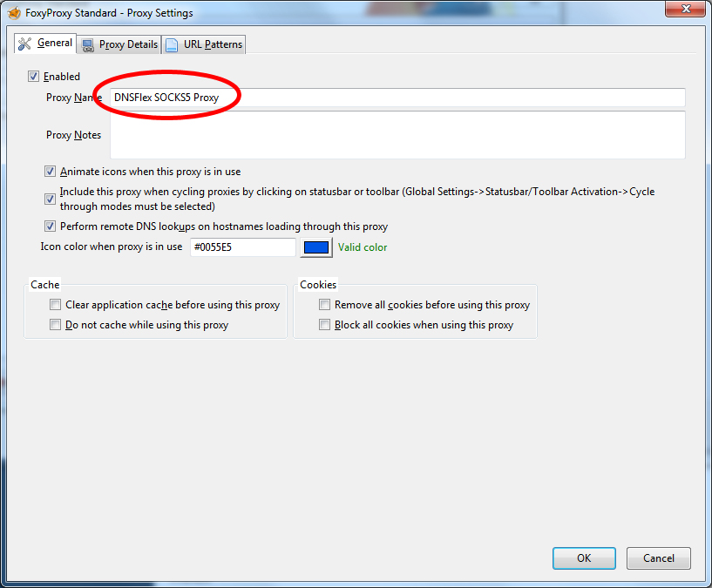
Task: Toggle the Enabled checkbox
Action: pos(33,77)
